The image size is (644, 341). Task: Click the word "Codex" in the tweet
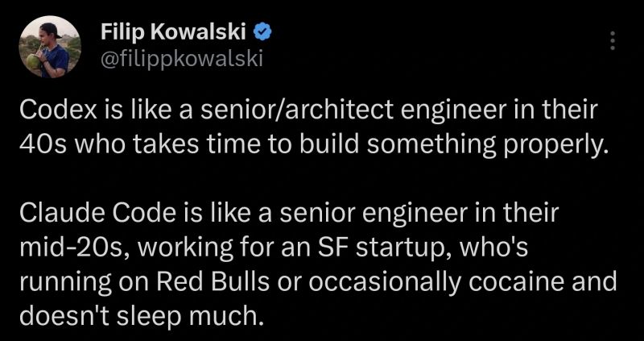(x=47, y=111)
